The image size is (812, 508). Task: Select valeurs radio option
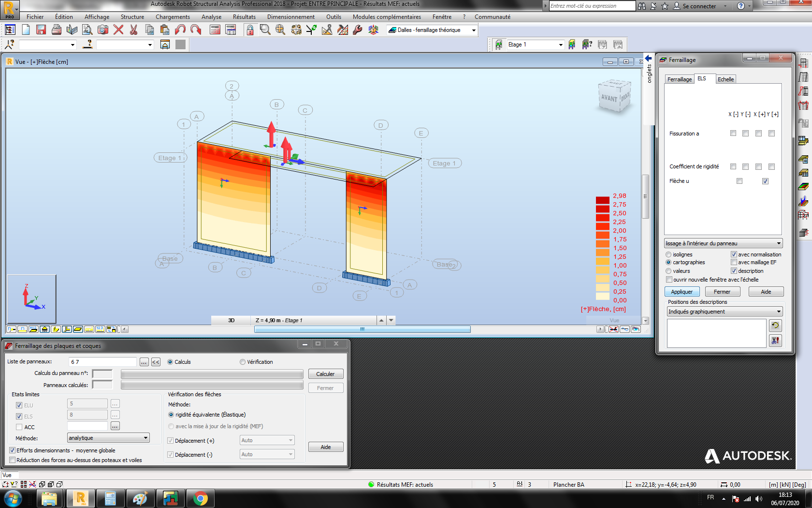668,271
